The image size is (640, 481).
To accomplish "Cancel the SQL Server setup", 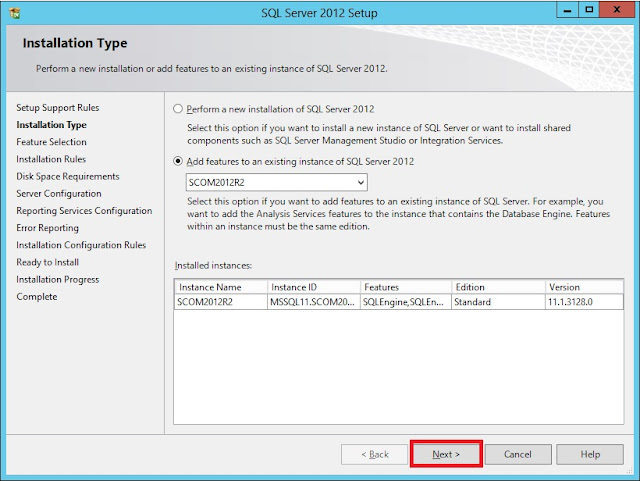I will [x=518, y=454].
